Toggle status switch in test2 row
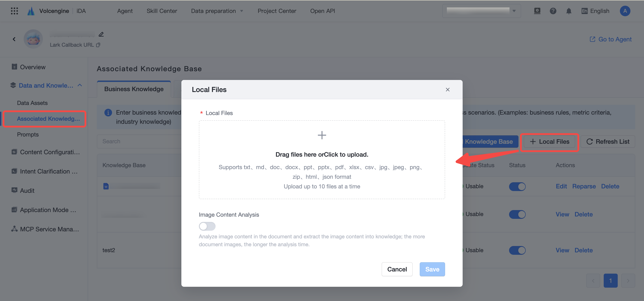The height and width of the screenshot is (301, 644). coord(517,250)
